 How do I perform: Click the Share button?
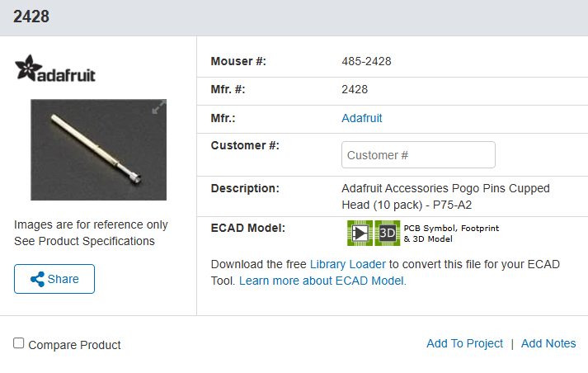coord(54,279)
